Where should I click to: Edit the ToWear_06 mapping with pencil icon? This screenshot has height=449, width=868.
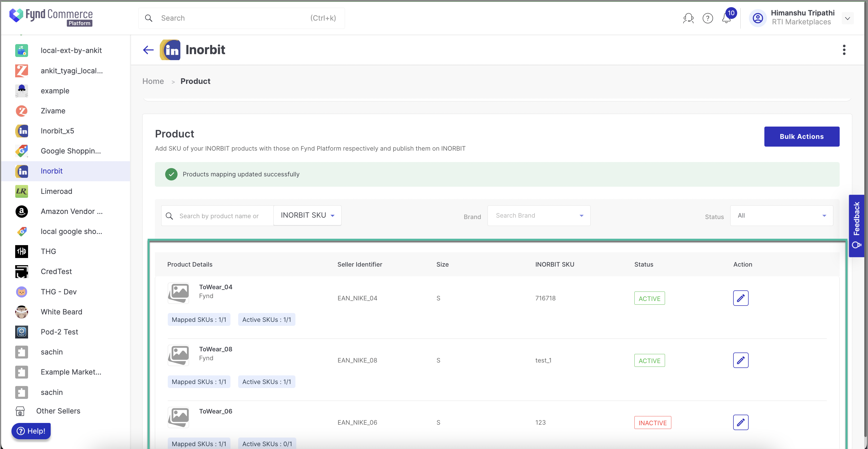click(x=741, y=422)
